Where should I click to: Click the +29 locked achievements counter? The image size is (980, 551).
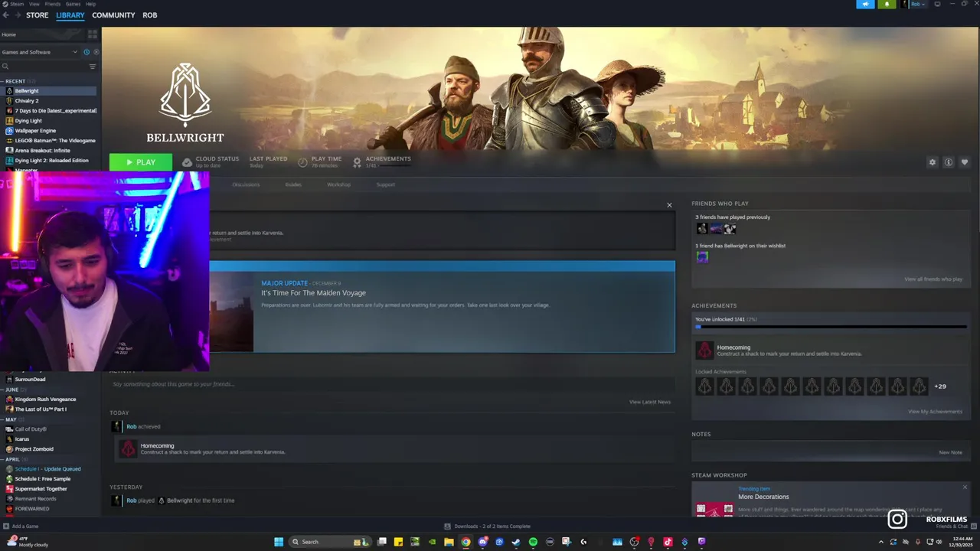pyautogui.click(x=940, y=386)
